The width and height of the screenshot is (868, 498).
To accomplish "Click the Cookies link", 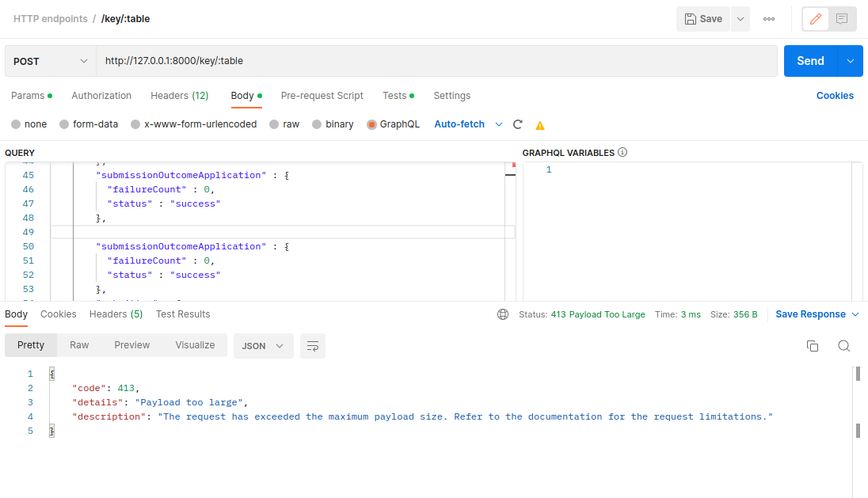I will (x=835, y=96).
